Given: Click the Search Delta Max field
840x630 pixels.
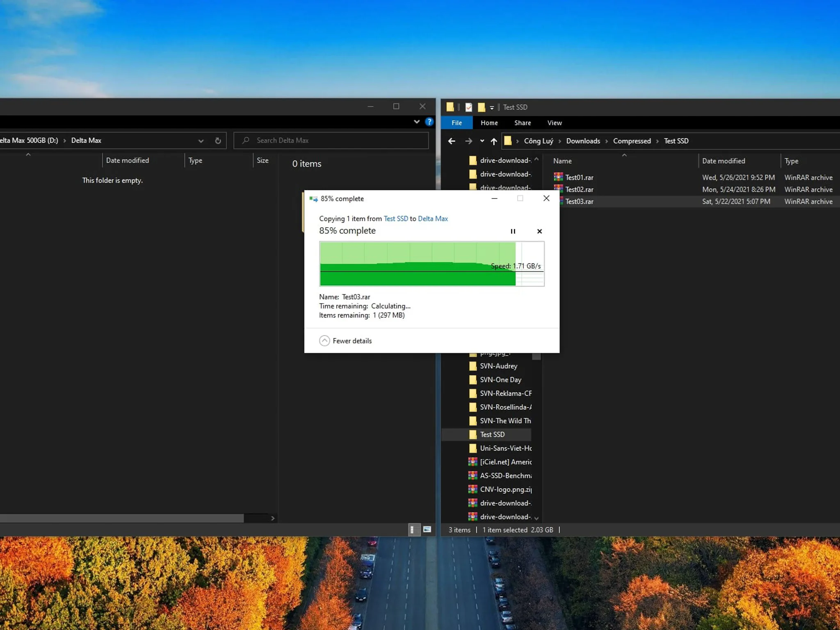Looking at the screenshot, I should tap(331, 140).
